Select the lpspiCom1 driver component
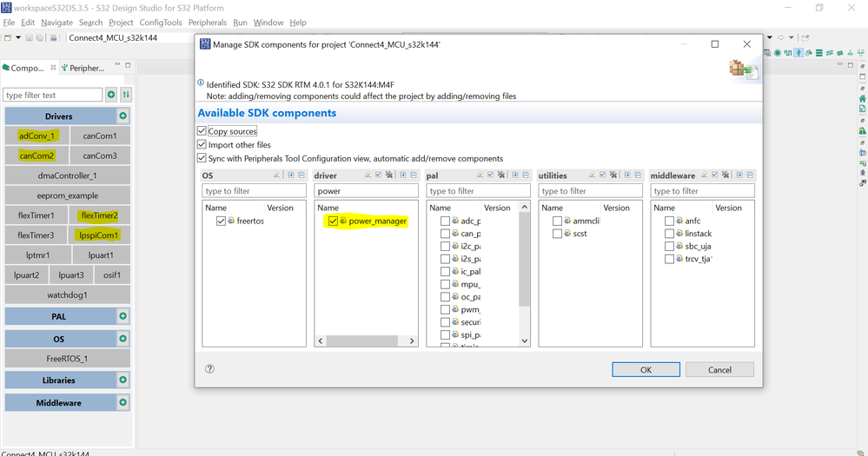The width and height of the screenshot is (868, 456). click(x=98, y=235)
